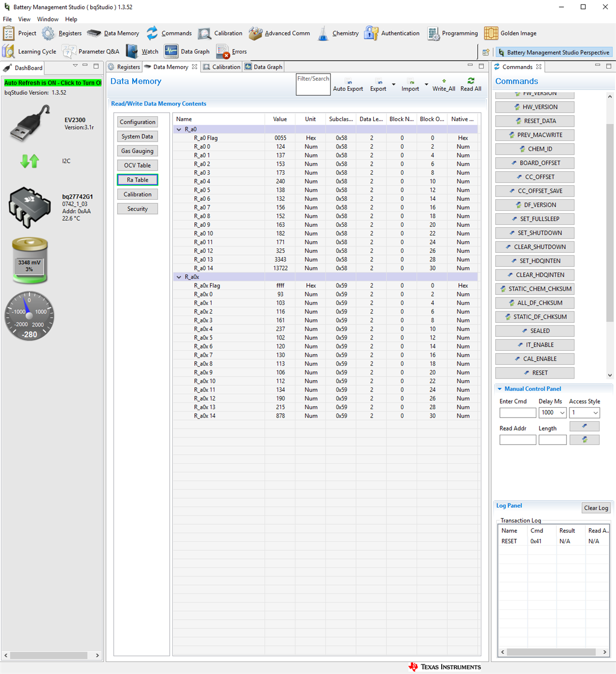This screenshot has height=674, width=616.
Task: Click Read All to refresh data memory
Action: (x=471, y=85)
